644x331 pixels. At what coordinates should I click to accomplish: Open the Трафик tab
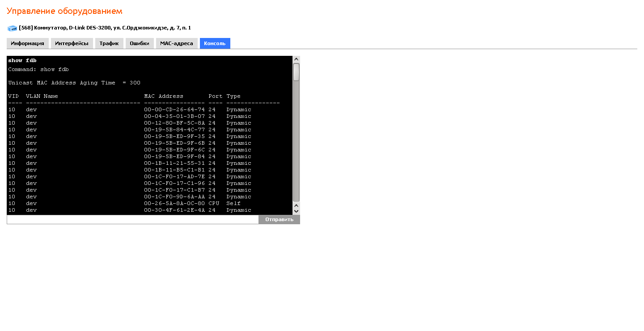109,43
